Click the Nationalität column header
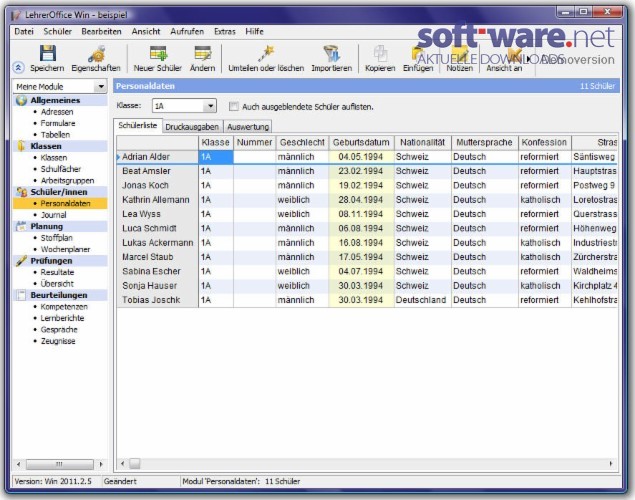The image size is (635, 500). (422, 143)
